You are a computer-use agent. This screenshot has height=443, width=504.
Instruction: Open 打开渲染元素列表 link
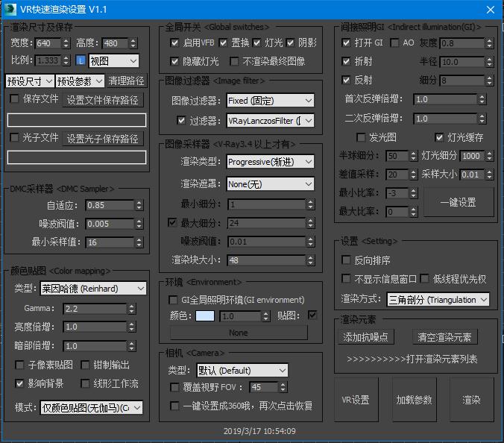point(412,359)
